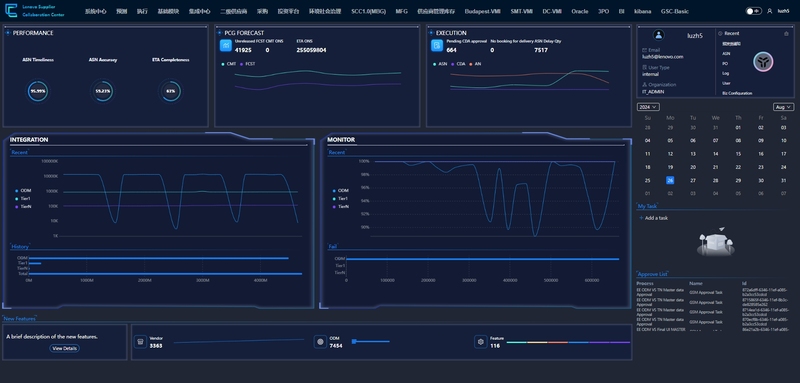Click the User Type icon in the profile card
This screenshot has width=800, height=383.
point(644,67)
